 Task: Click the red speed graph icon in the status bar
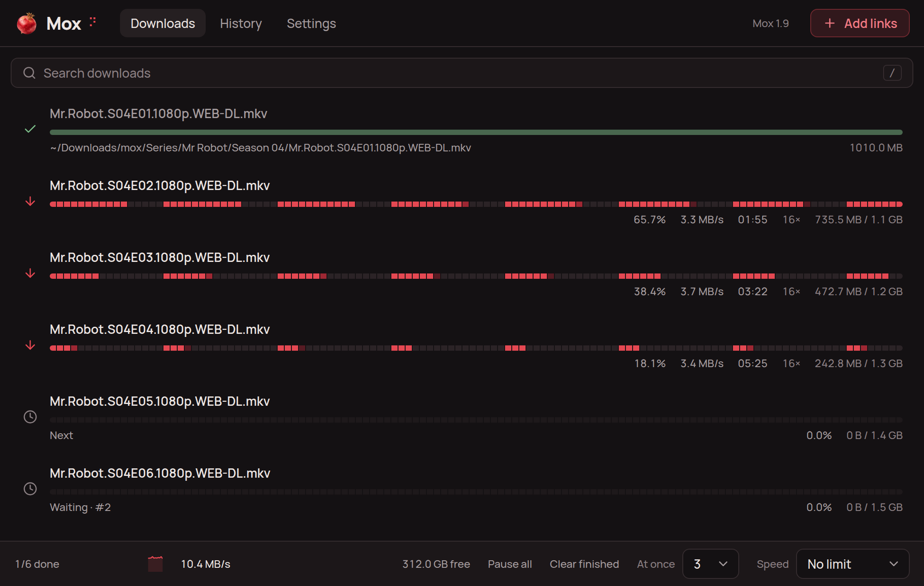(155, 564)
